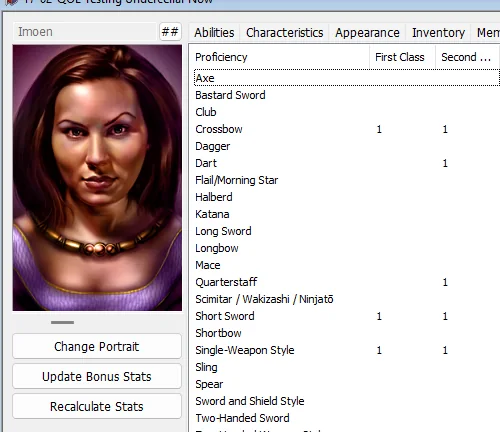
Task: Select the Katana proficiency row
Action: click(347, 214)
